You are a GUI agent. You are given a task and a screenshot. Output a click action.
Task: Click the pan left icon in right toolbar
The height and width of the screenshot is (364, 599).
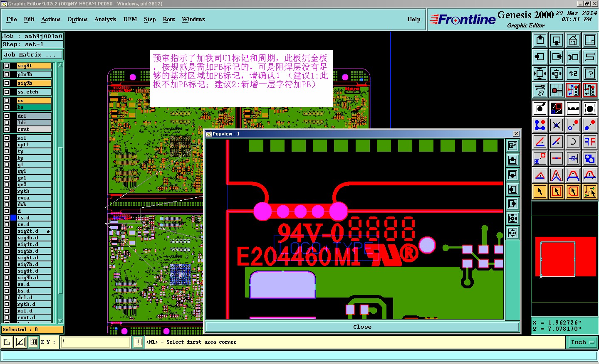coord(540,57)
